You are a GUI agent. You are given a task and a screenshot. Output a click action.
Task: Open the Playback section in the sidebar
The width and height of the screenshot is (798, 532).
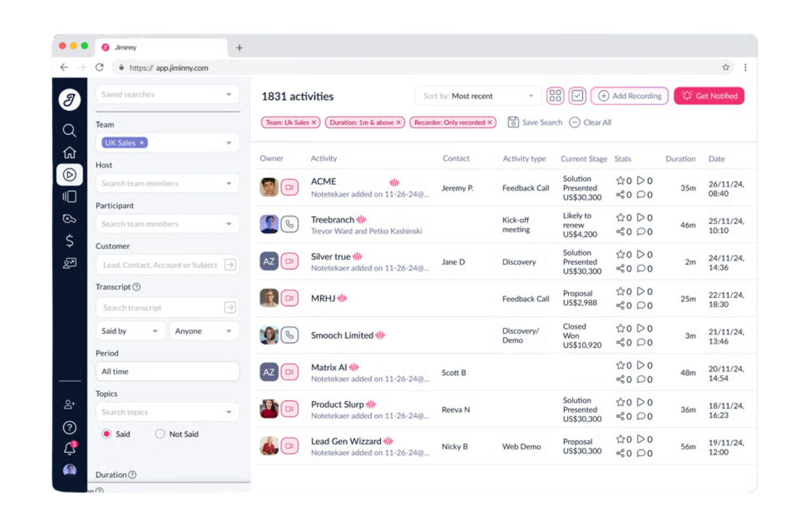tap(69, 174)
